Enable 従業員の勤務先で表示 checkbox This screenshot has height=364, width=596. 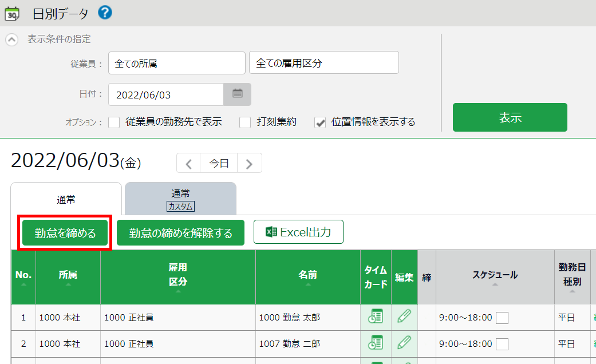[114, 122]
